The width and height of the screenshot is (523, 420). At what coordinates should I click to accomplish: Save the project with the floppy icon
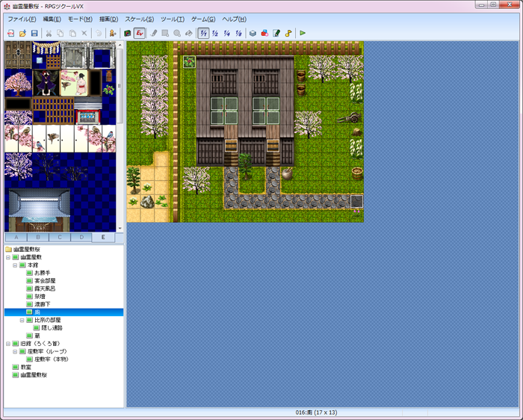(x=34, y=33)
